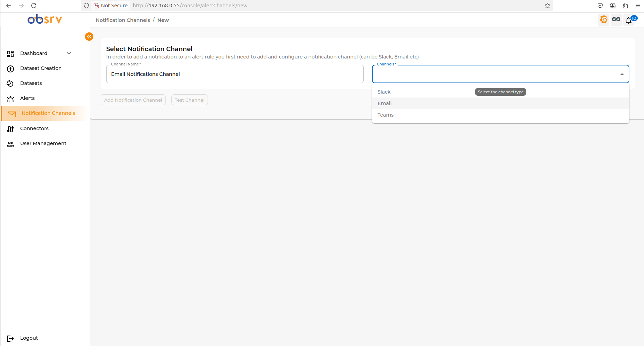Click the Dashboard grid icon
Viewport: 644px width, 346px height.
point(10,54)
